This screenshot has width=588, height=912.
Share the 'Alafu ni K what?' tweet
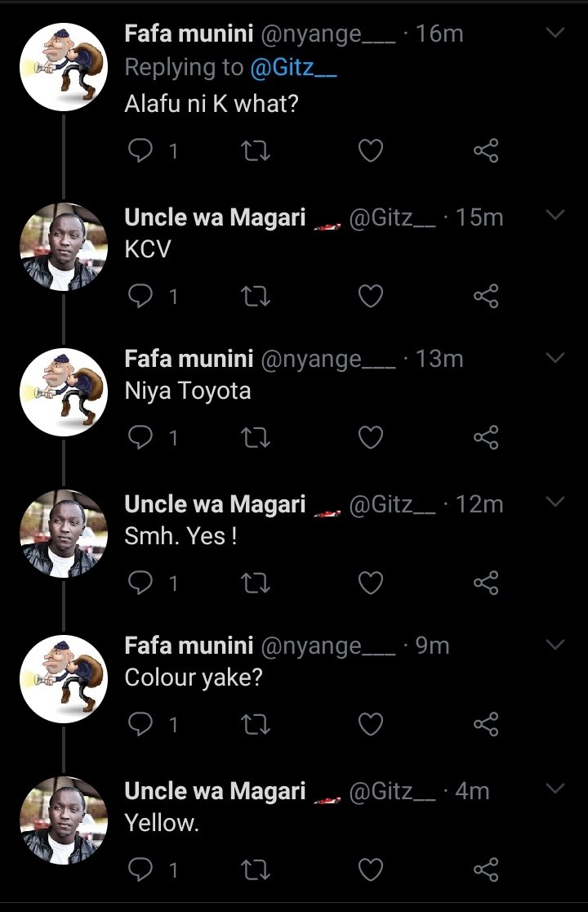(486, 150)
